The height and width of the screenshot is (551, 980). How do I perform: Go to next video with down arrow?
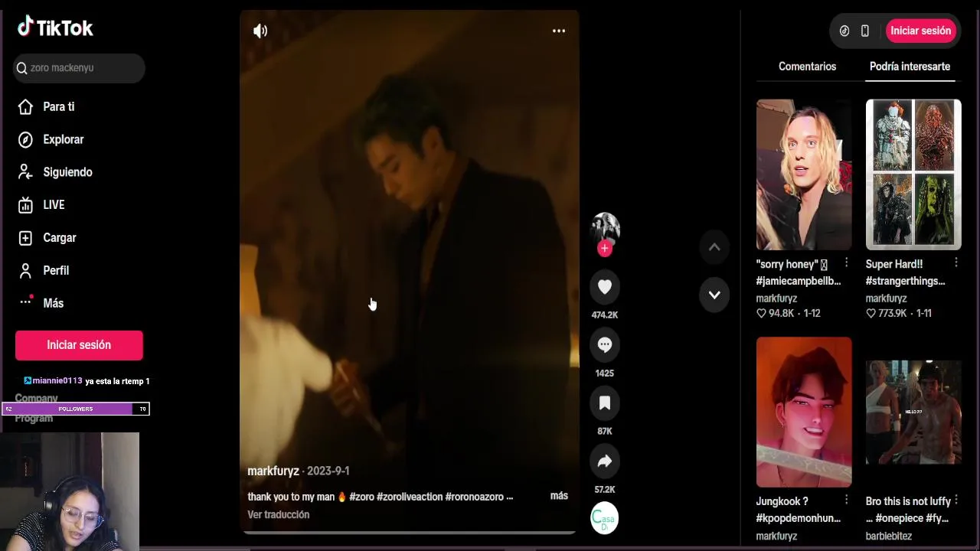click(x=714, y=295)
